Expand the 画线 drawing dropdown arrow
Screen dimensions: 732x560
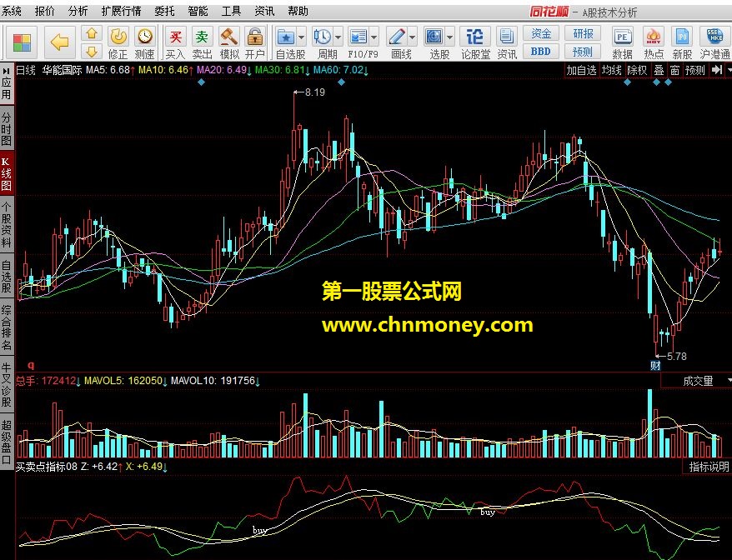(x=413, y=37)
